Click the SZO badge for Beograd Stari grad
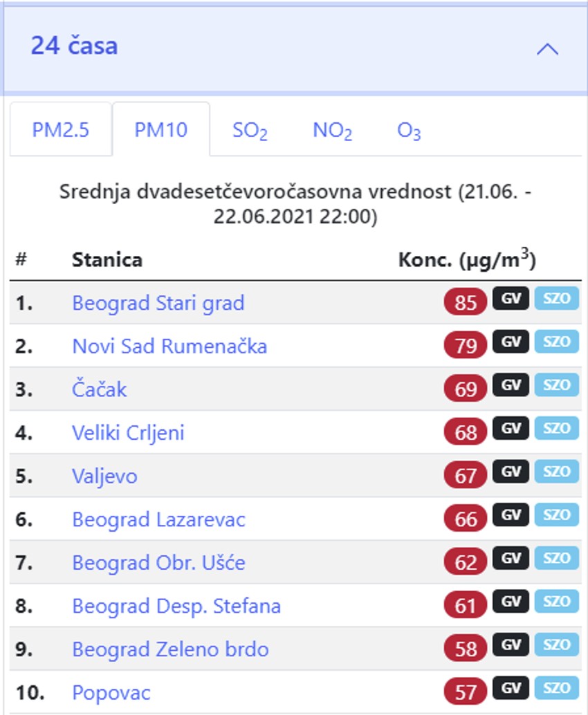Viewport: 588px width, 715px height. [x=556, y=299]
